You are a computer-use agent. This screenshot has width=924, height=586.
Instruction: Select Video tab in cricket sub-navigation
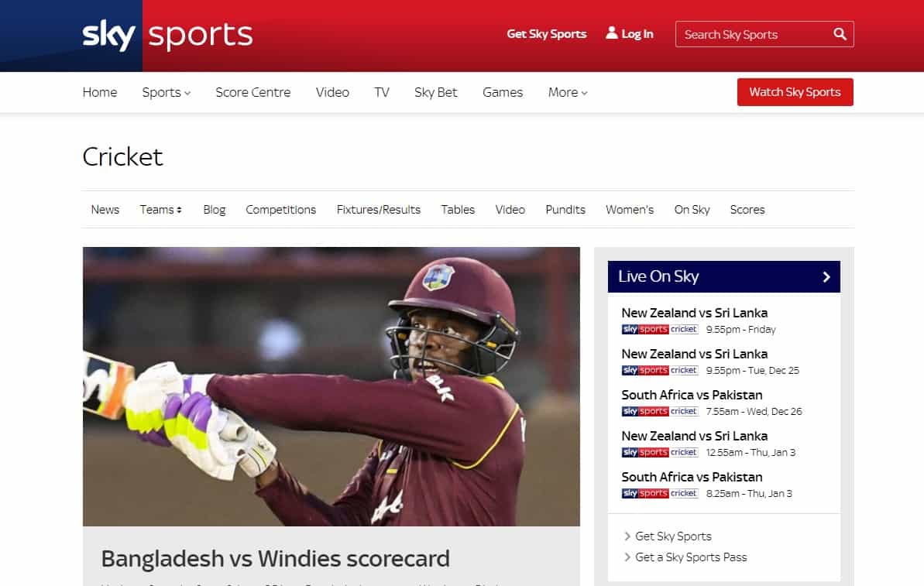click(x=510, y=210)
